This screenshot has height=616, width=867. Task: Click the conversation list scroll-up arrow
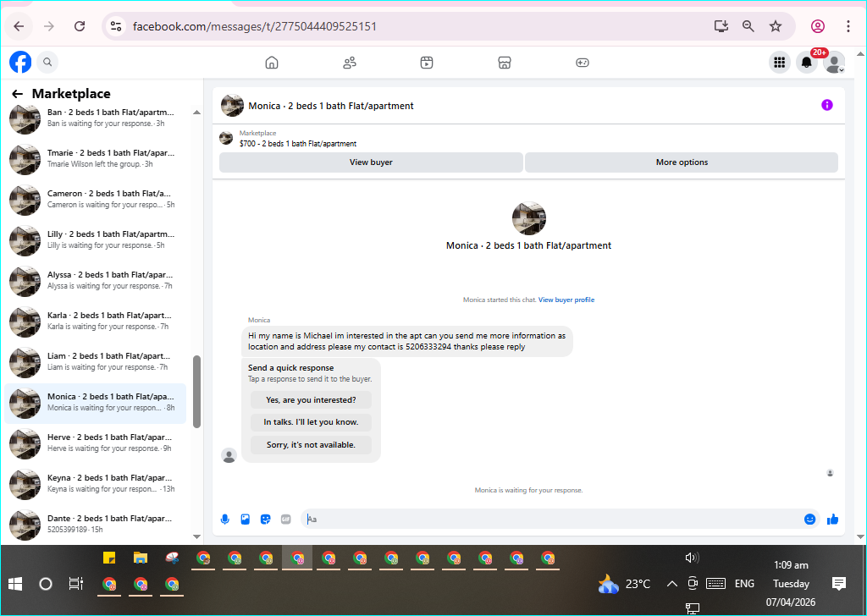pyautogui.click(x=196, y=113)
